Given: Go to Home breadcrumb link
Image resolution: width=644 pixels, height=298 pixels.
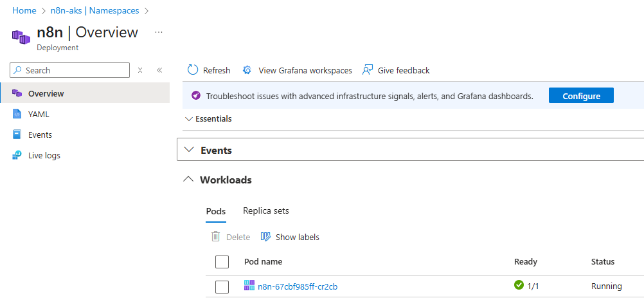Looking at the screenshot, I should [24, 11].
